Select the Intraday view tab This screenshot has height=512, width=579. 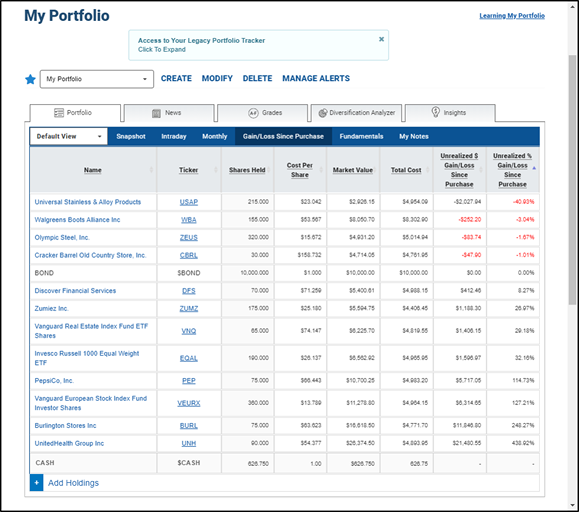174,136
